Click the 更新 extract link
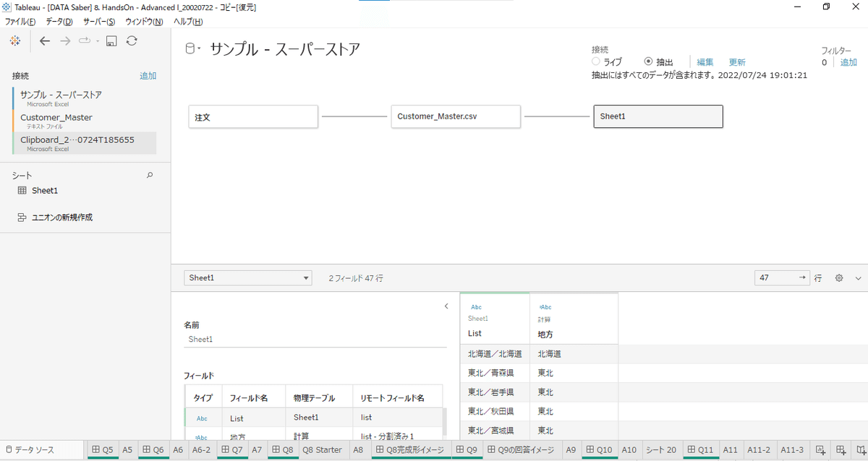Viewport: 868px width, 461px height. pyautogui.click(x=737, y=63)
